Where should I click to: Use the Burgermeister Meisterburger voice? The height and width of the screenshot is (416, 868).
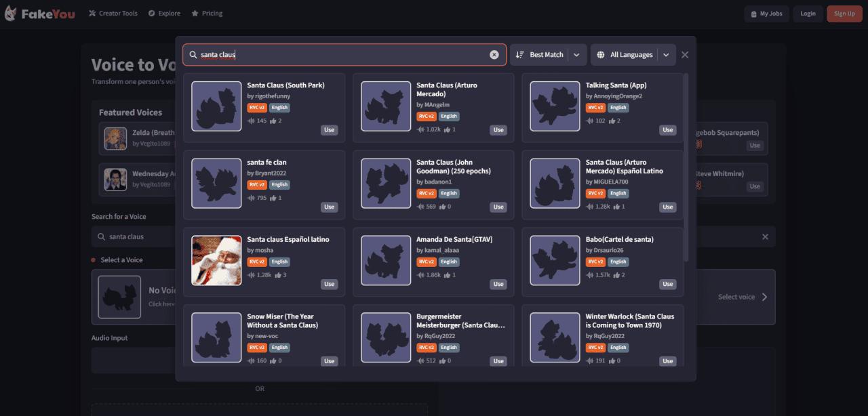coord(498,361)
